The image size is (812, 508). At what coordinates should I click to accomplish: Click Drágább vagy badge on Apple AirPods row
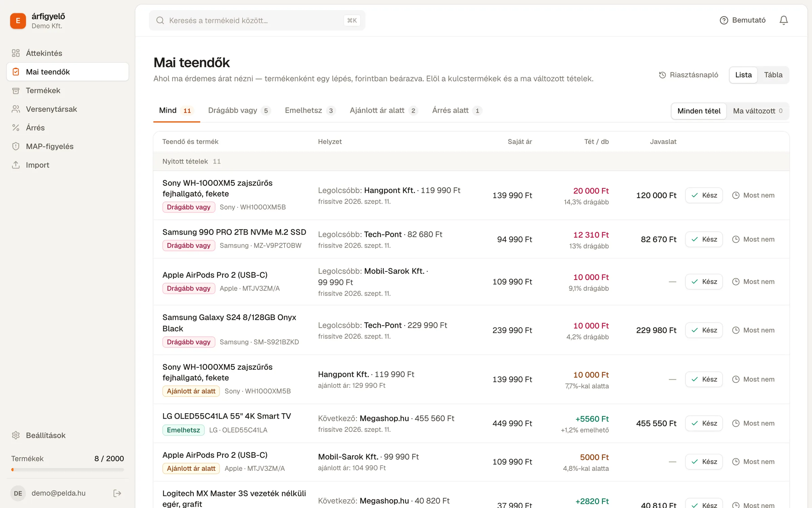point(188,289)
